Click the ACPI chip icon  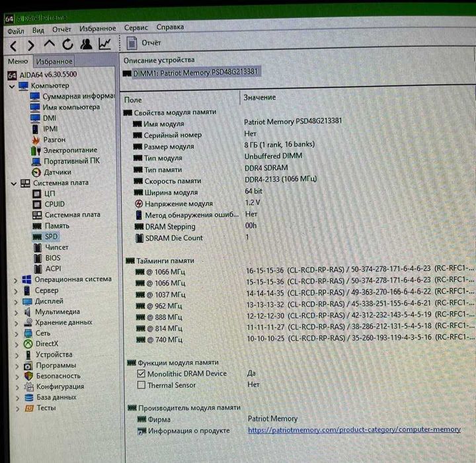[x=38, y=269]
